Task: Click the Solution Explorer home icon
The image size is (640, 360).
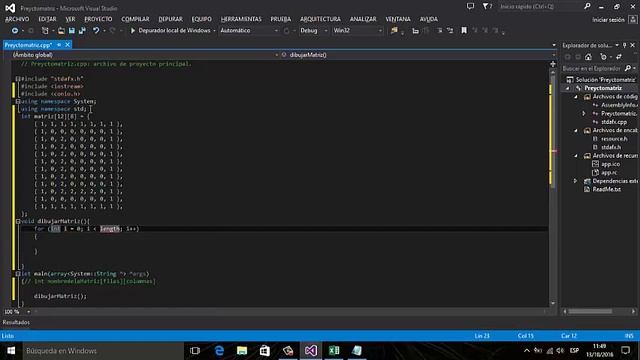Action: click(x=588, y=57)
